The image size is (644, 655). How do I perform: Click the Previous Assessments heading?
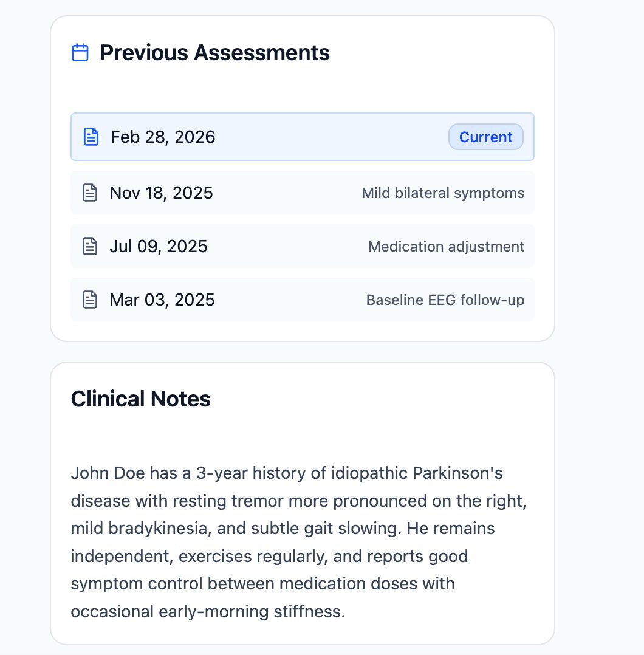(214, 53)
